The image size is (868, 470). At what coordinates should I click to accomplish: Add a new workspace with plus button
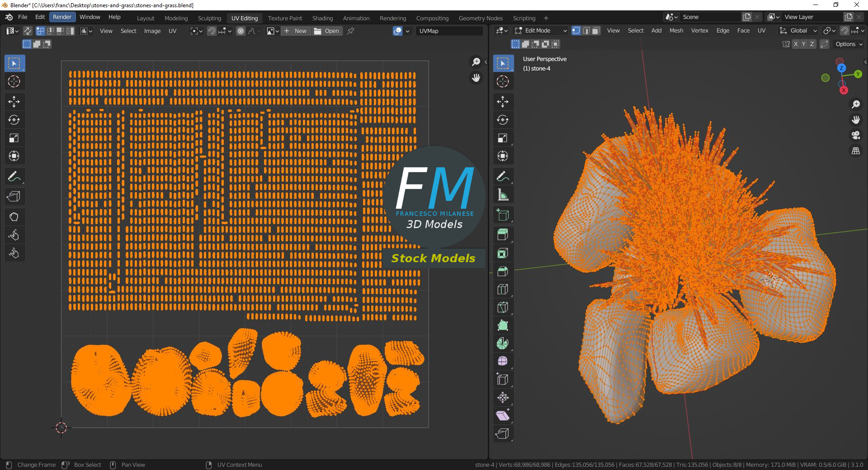click(546, 18)
